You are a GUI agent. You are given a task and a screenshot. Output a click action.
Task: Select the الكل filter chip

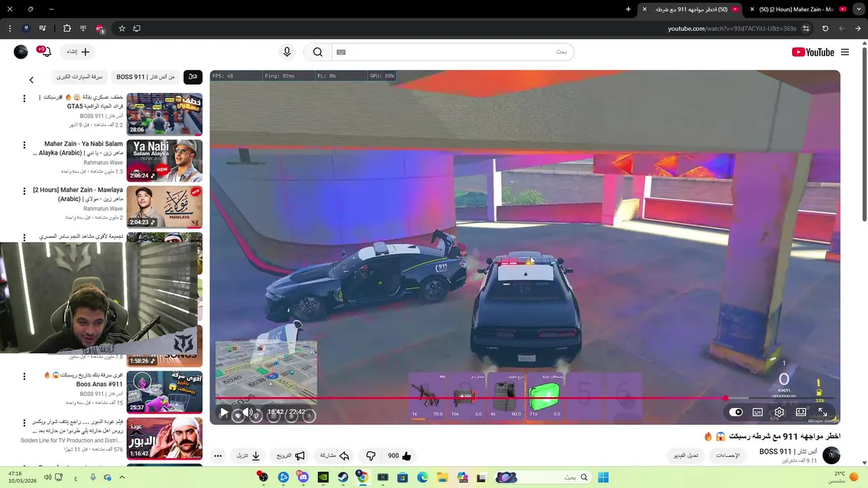pyautogui.click(x=193, y=77)
